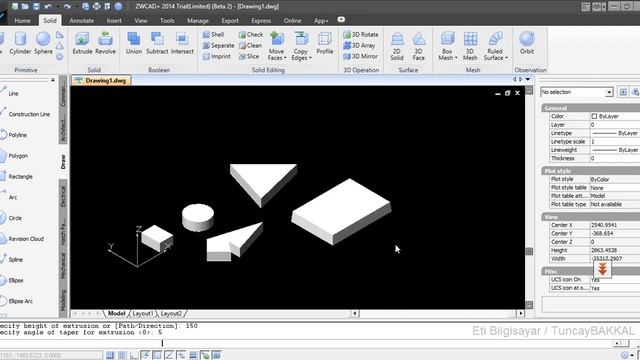640x360 pixels.
Task: Start the 3D Array operation
Action: click(x=359, y=45)
